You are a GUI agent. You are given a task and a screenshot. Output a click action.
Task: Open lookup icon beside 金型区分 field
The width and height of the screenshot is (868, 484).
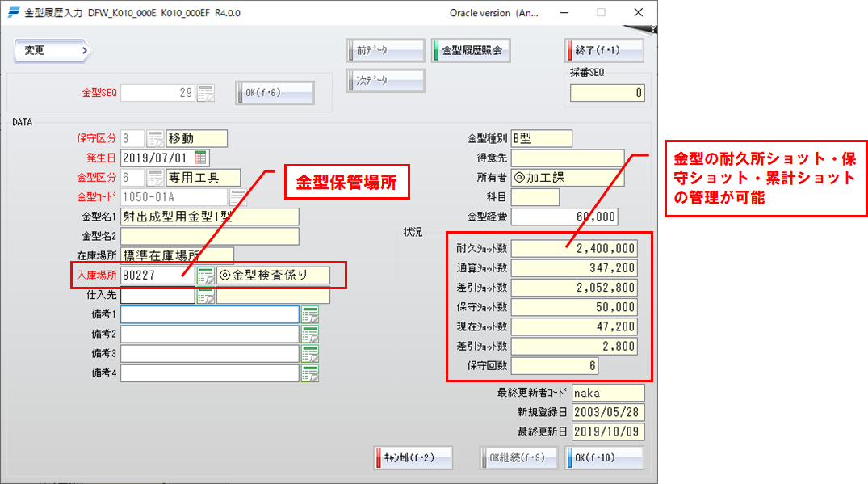pyautogui.click(x=155, y=178)
